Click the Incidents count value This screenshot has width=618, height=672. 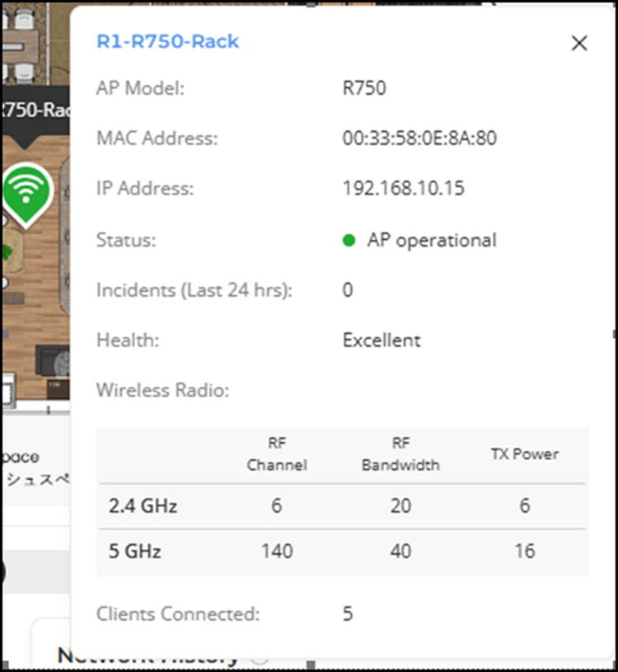tap(347, 290)
